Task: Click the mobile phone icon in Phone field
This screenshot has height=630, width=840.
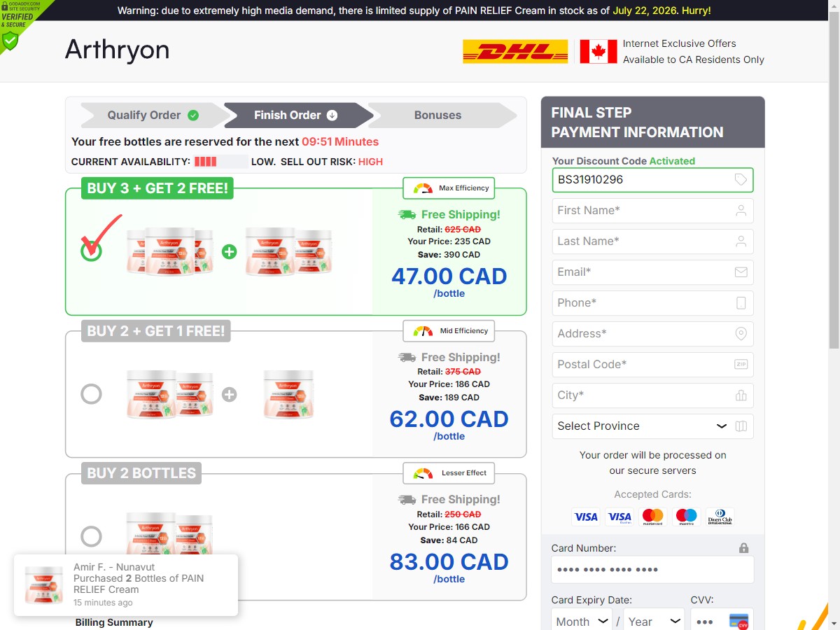Action: [x=741, y=303]
